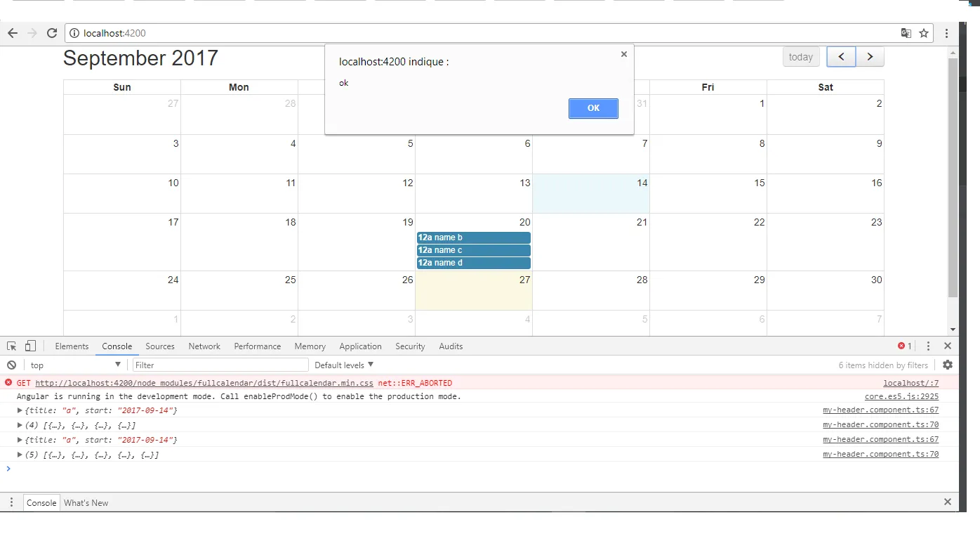Click the site info icon in address bar
Image resolution: width=980 pixels, height=534 pixels.
(74, 33)
